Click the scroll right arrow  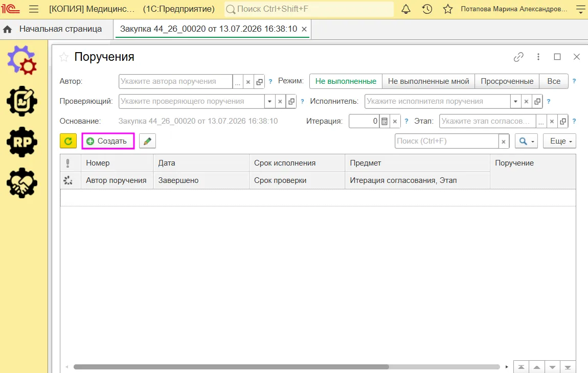tap(507, 367)
